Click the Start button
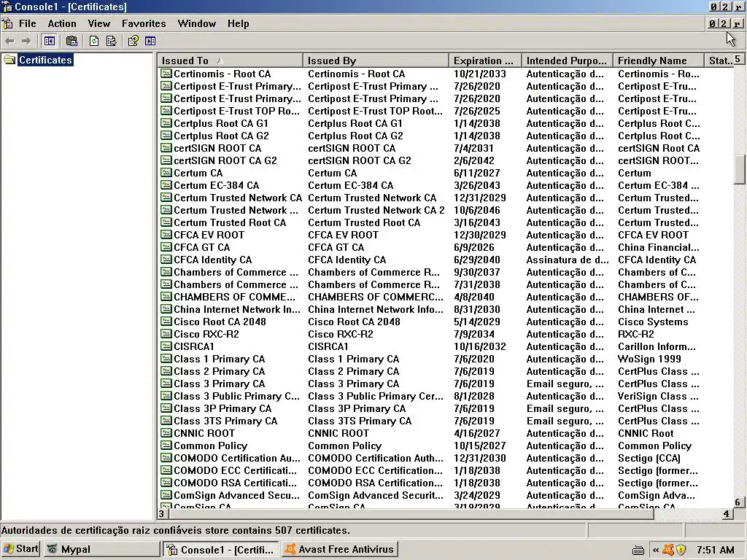 pos(20,549)
